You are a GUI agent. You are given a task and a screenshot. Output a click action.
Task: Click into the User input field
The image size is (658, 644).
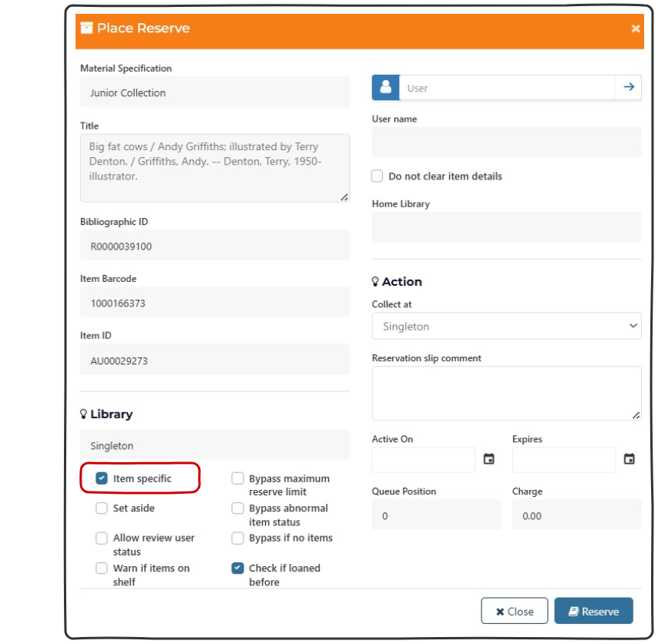(x=506, y=88)
